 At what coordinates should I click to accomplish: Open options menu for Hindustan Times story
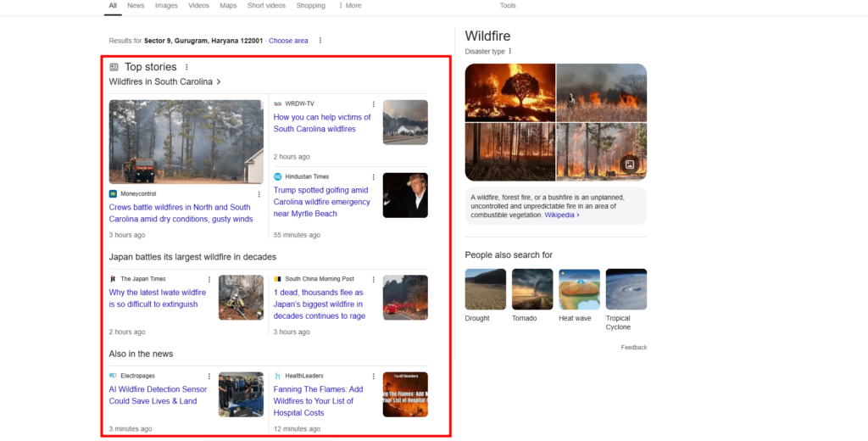coord(374,177)
